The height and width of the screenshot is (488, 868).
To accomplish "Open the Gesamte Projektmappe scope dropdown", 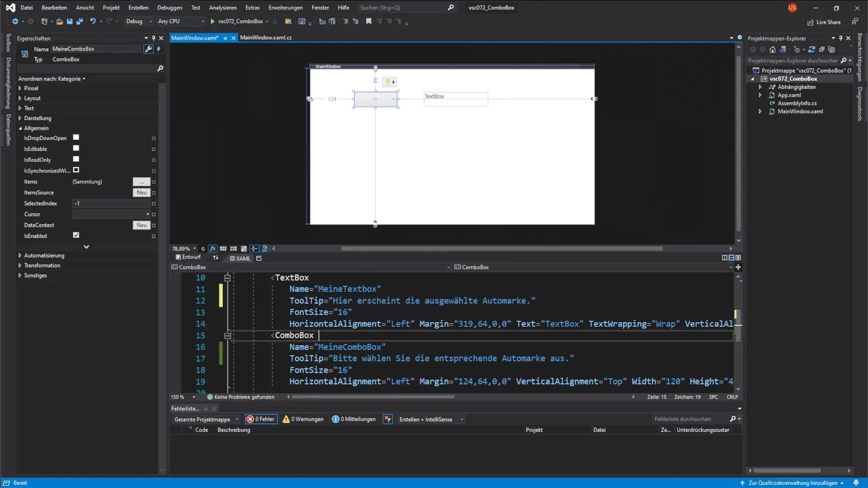I will click(x=206, y=419).
